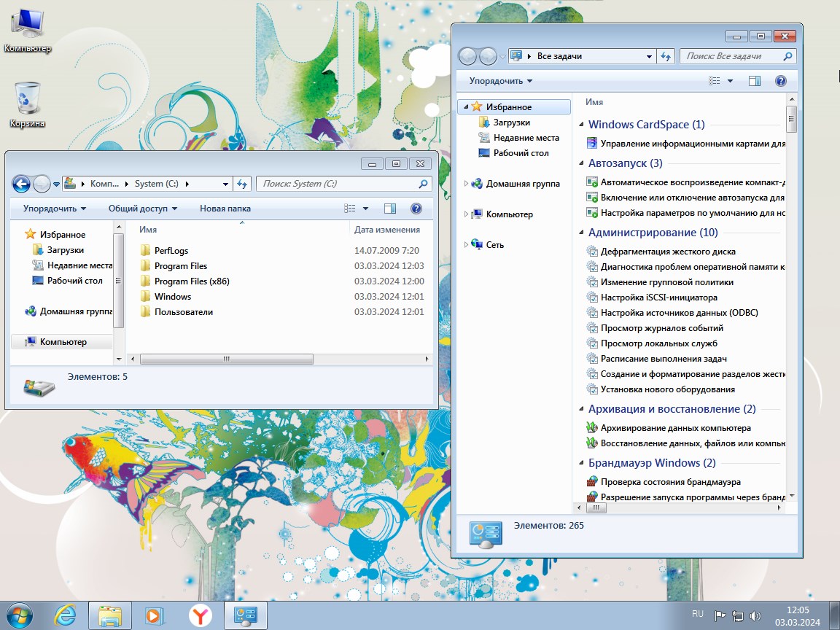Viewport: 840px width, 630px height.
Task: Open Упорядочить menu in Все задачи window
Action: (501, 81)
